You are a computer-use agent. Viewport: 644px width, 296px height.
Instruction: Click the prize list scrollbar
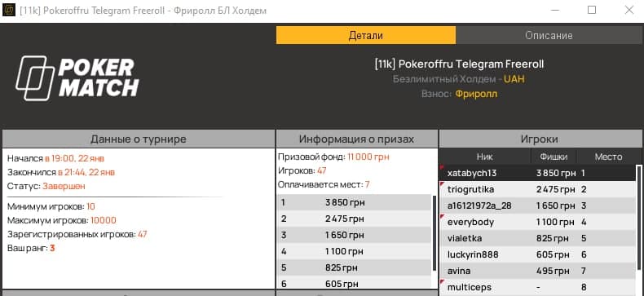[434, 233]
